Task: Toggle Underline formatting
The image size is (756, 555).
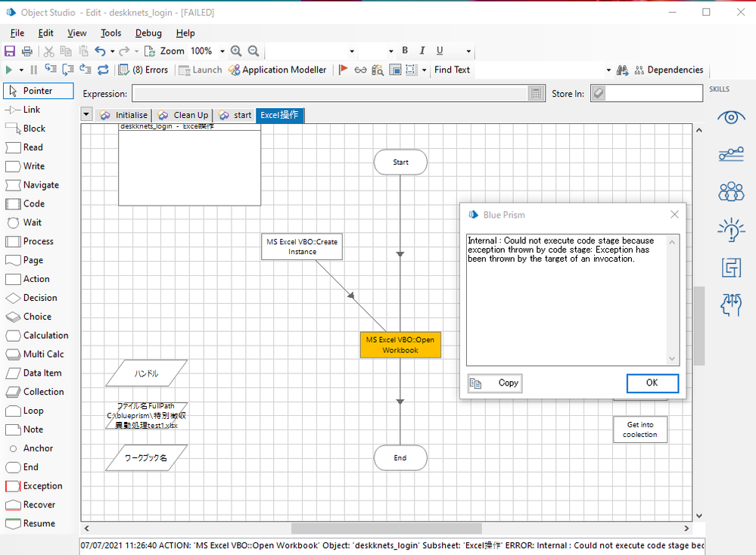Action: [x=440, y=51]
